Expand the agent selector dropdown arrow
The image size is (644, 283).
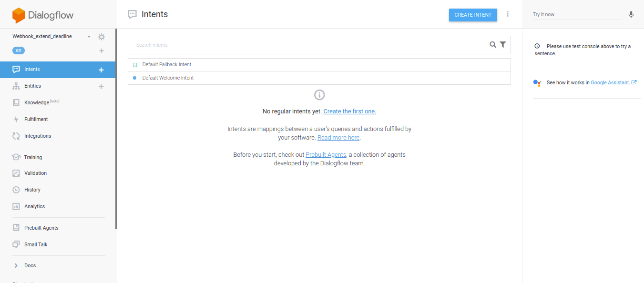[89, 37]
